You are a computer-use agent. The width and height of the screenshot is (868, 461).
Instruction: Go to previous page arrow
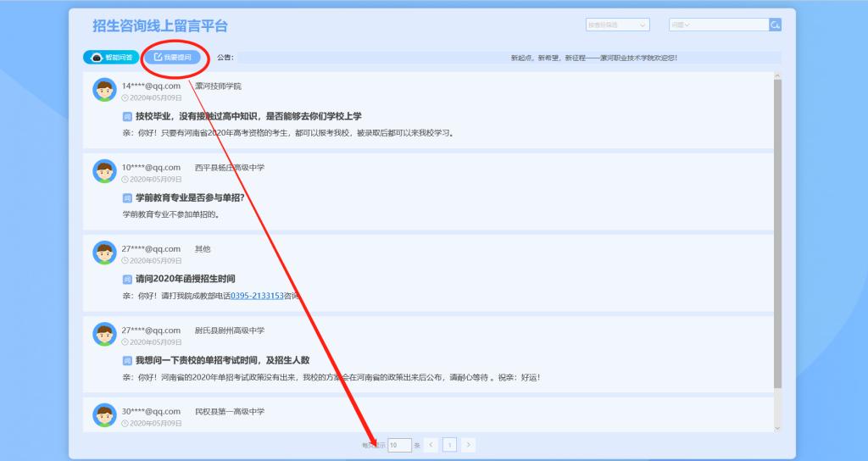click(x=431, y=444)
